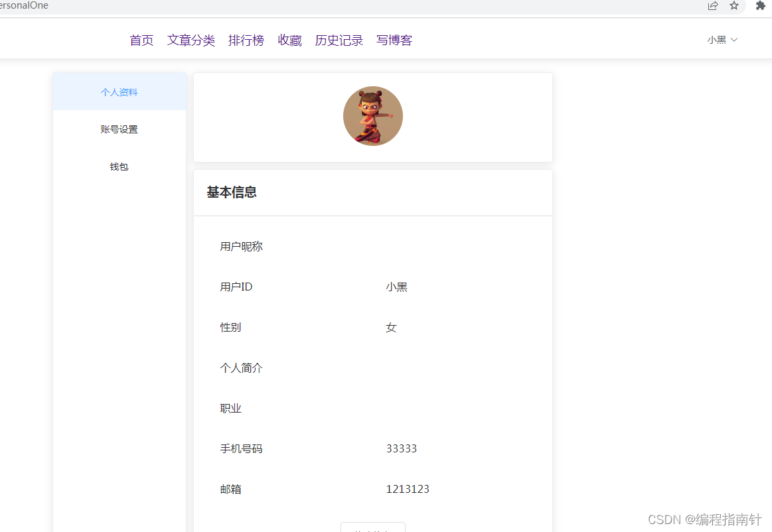
Task: Click 写博客 to start writing a blog
Action: tap(394, 40)
